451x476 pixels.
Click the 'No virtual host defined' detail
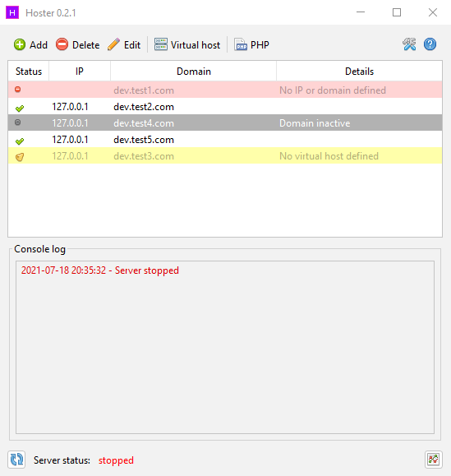pyautogui.click(x=329, y=156)
